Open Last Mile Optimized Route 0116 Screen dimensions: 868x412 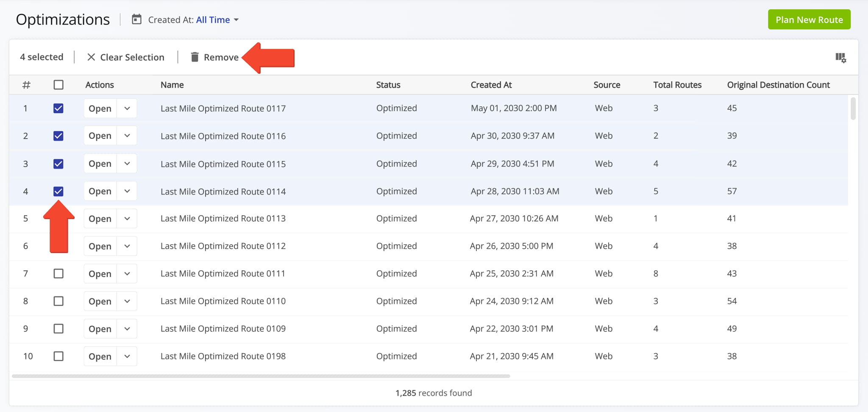tap(100, 136)
